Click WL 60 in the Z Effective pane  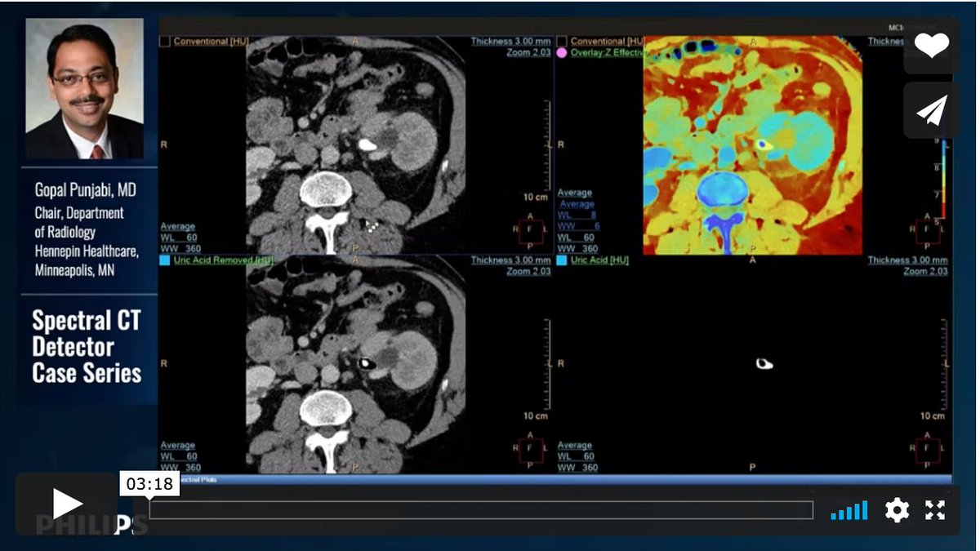576,238
